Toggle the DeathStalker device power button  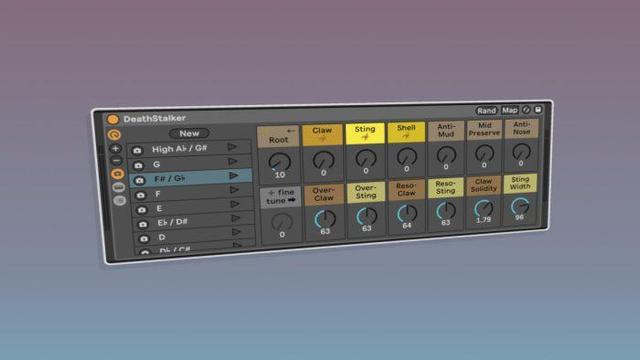113,119
